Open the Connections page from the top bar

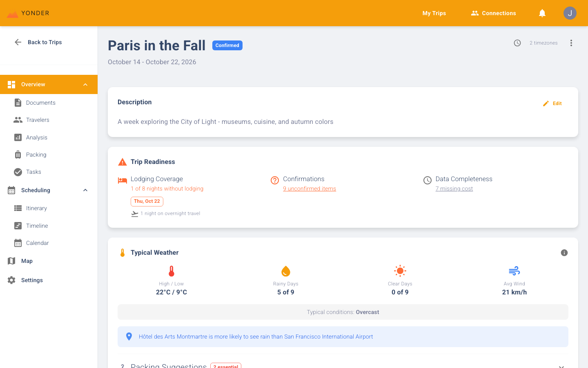click(x=493, y=13)
